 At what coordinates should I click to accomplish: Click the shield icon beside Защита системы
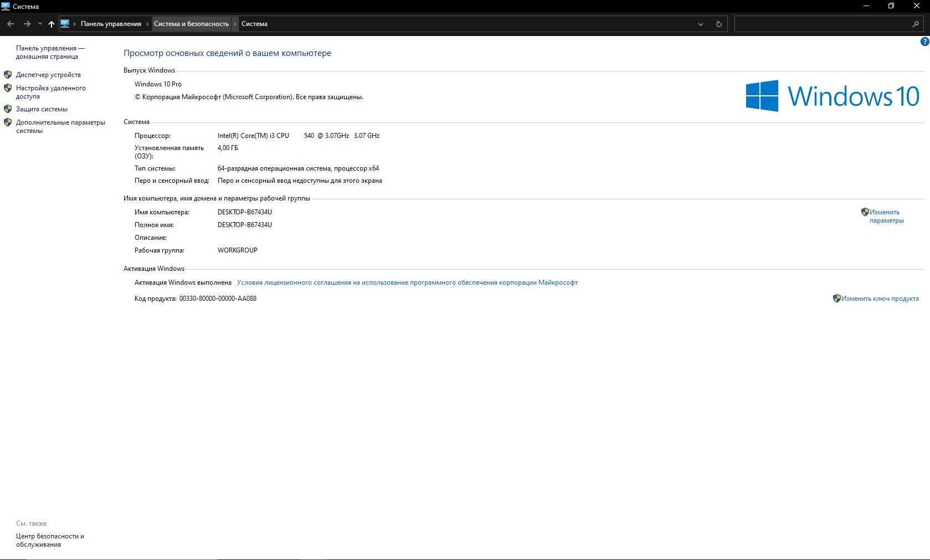coord(8,109)
